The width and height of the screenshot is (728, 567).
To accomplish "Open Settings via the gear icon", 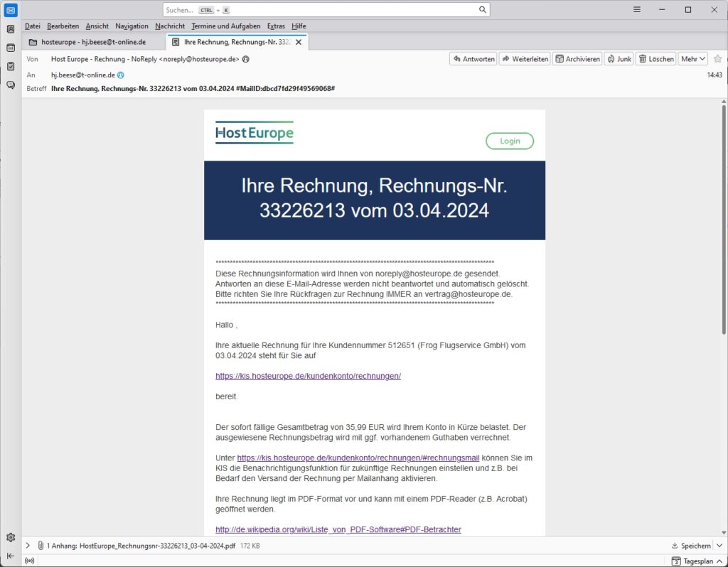I will click(x=11, y=537).
